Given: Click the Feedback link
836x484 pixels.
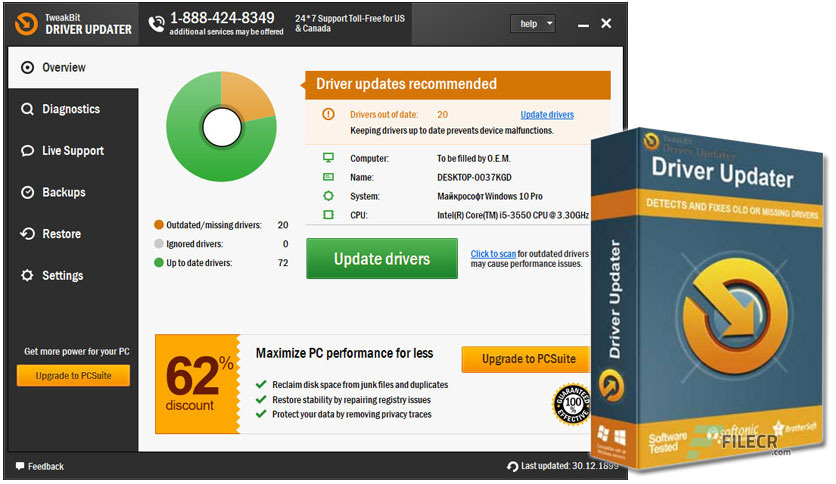Looking at the screenshot, I should pos(45,466).
